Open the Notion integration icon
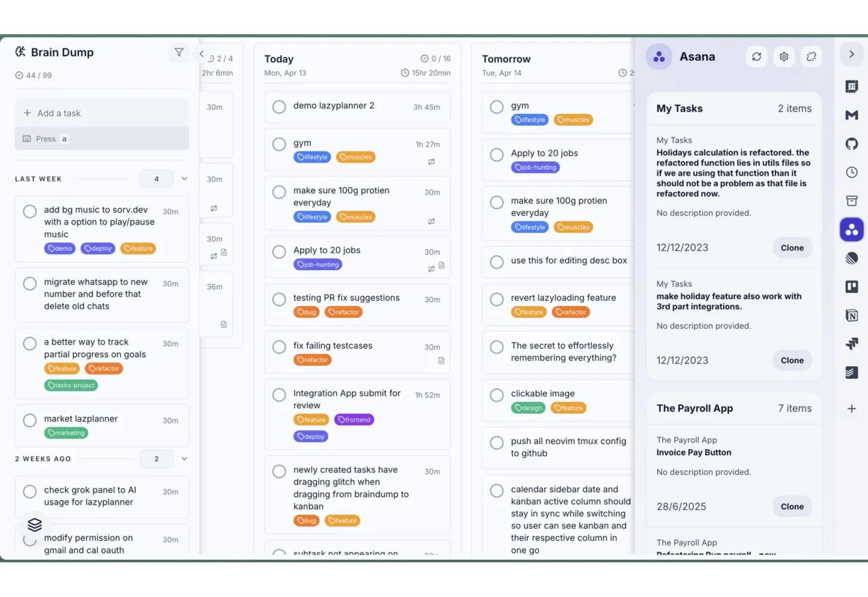868x597 pixels. (x=851, y=315)
